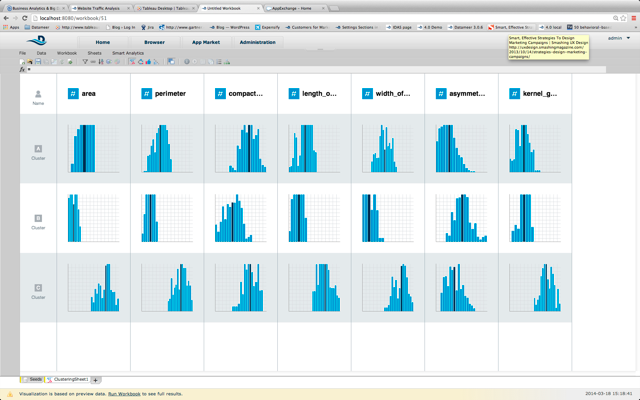640x400 pixels.
Task: Select the area column header
Action: click(x=93, y=93)
